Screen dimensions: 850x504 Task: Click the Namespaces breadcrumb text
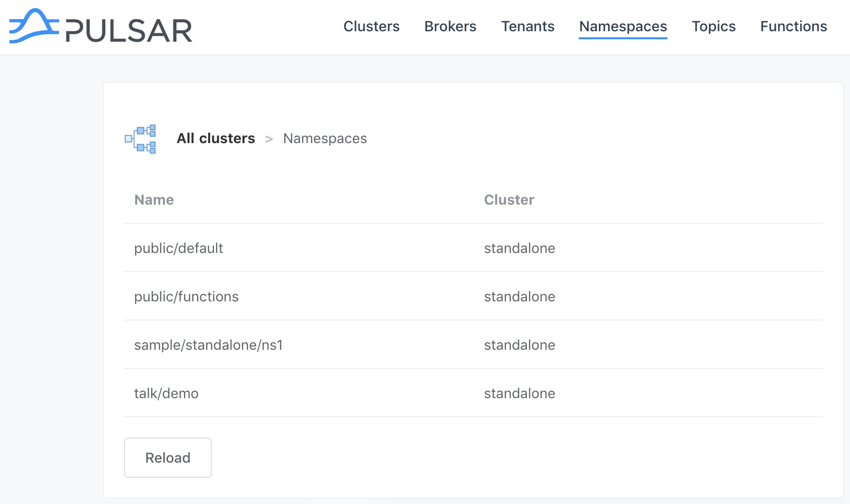[325, 139]
